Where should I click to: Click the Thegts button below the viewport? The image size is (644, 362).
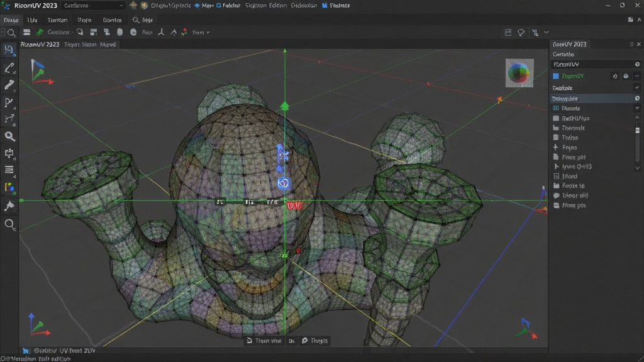point(315,341)
